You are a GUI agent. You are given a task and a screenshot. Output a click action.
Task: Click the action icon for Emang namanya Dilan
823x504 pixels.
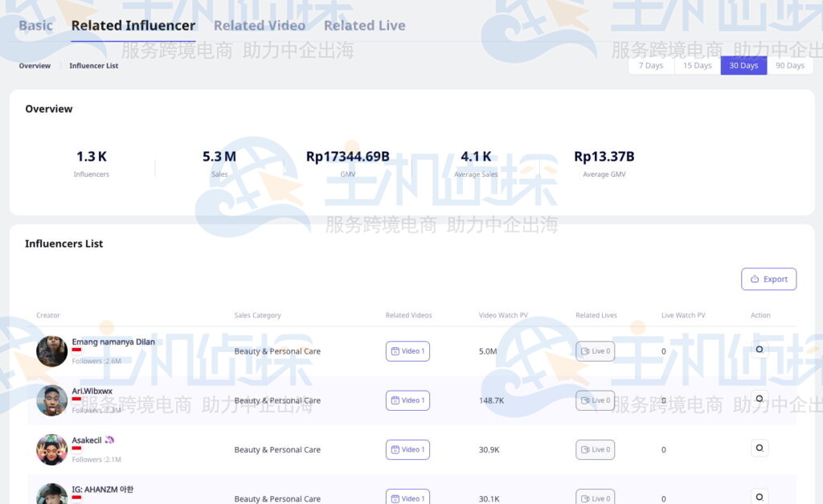[759, 350]
